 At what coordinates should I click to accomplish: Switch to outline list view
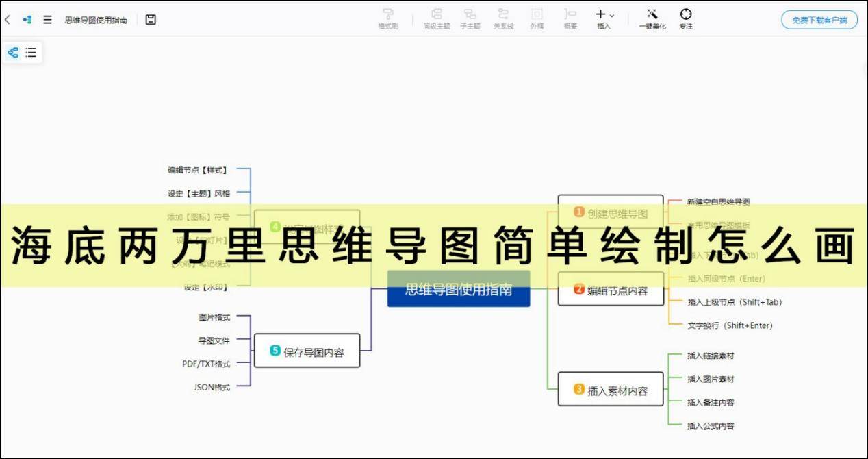30,52
